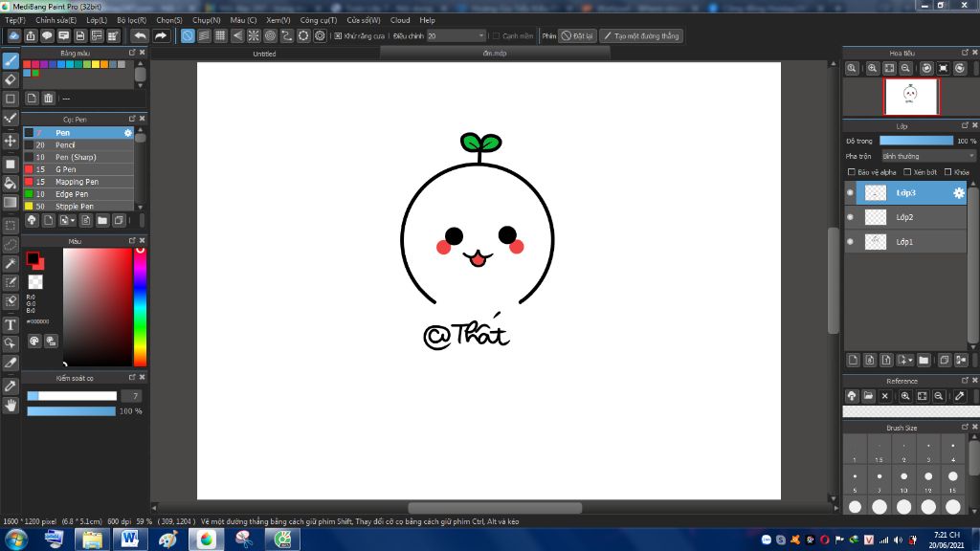The image size is (980, 551).
Task: Click the Undo arrow
Action: [140, 35]
